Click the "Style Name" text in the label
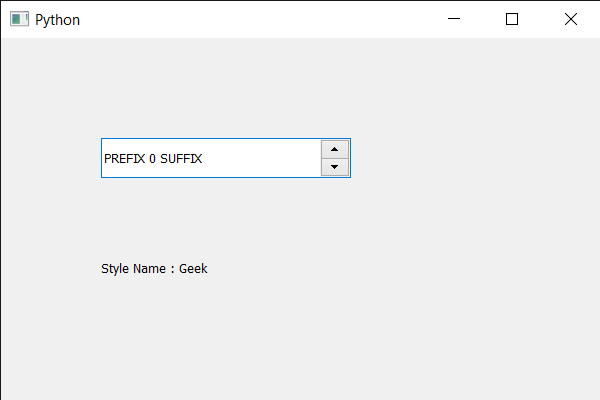Image resolution: width=600 pixels, height=400 pixels. click(x=133, y=268)
